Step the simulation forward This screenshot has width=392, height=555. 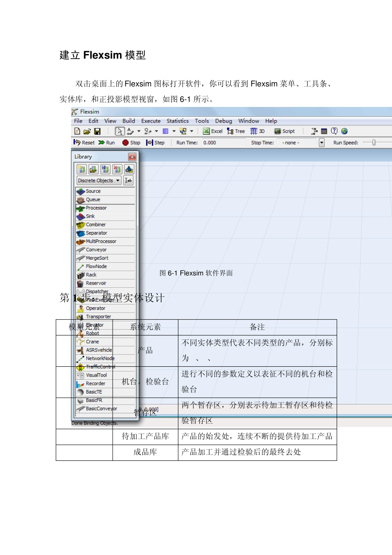(156, 142)
